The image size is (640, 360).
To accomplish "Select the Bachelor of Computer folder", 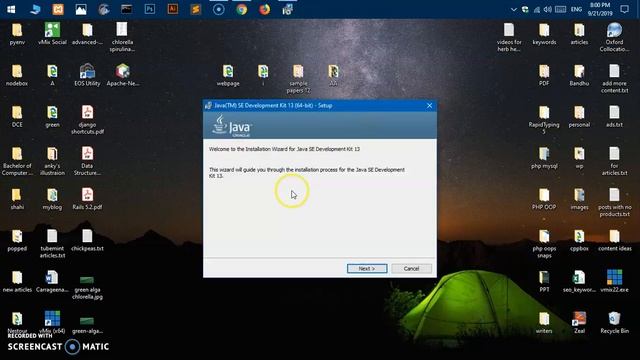I will click(x=17, y=161).
